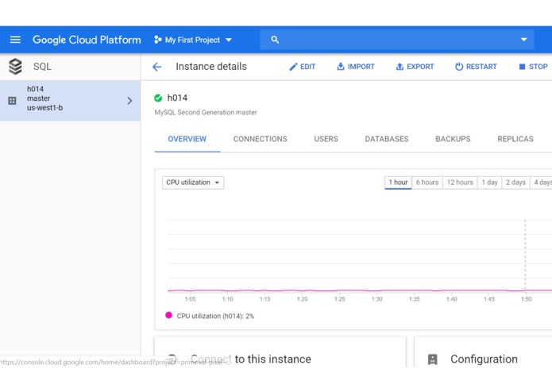Click the h014 instance name title

click(x=177, y=98)
